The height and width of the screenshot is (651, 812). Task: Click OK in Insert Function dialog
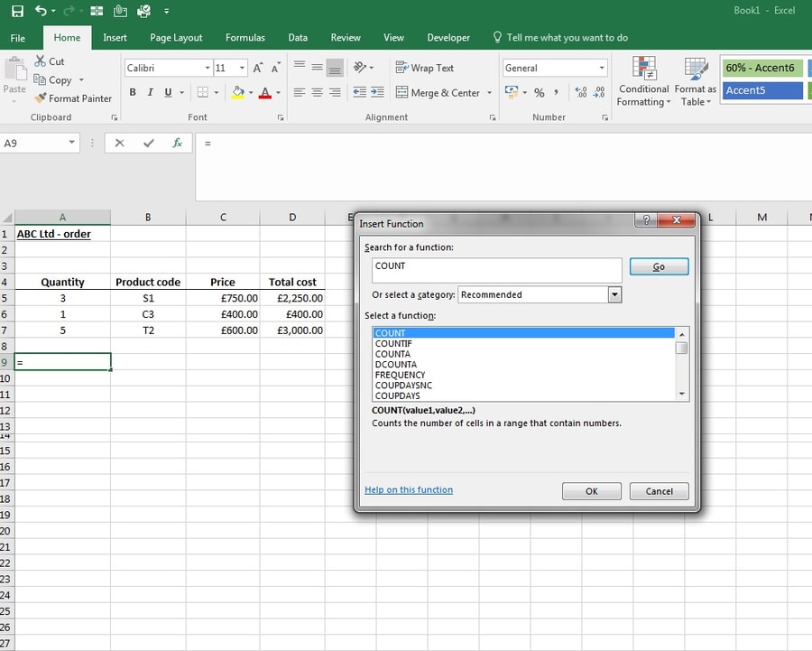[x=591, y=491]
